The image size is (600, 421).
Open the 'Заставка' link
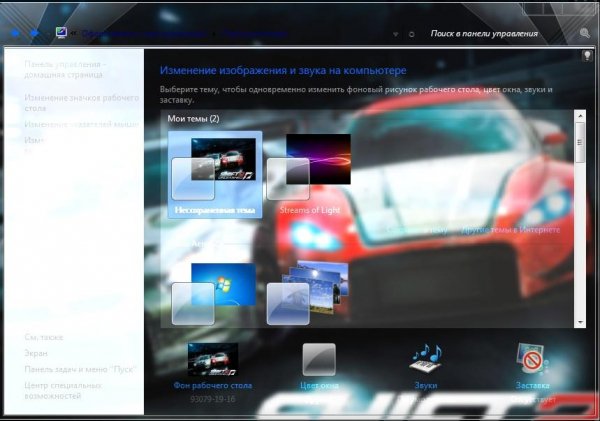point(532,385)
